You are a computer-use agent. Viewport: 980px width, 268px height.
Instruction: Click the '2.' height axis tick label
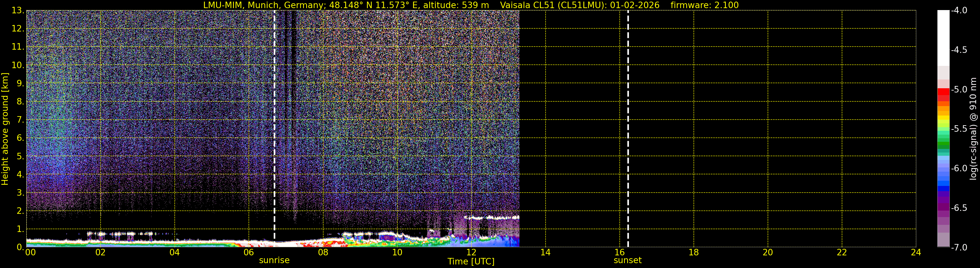[x=20, y=211]
